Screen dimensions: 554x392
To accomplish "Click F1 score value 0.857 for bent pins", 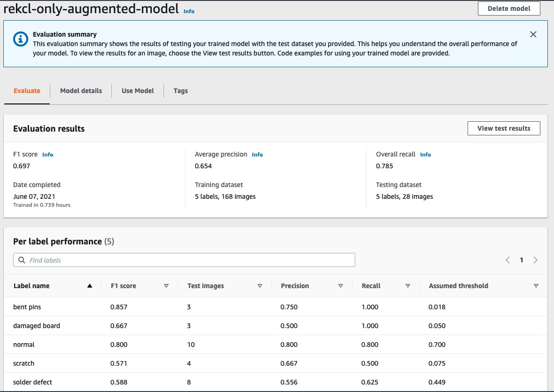I will [x=119, y=307].
